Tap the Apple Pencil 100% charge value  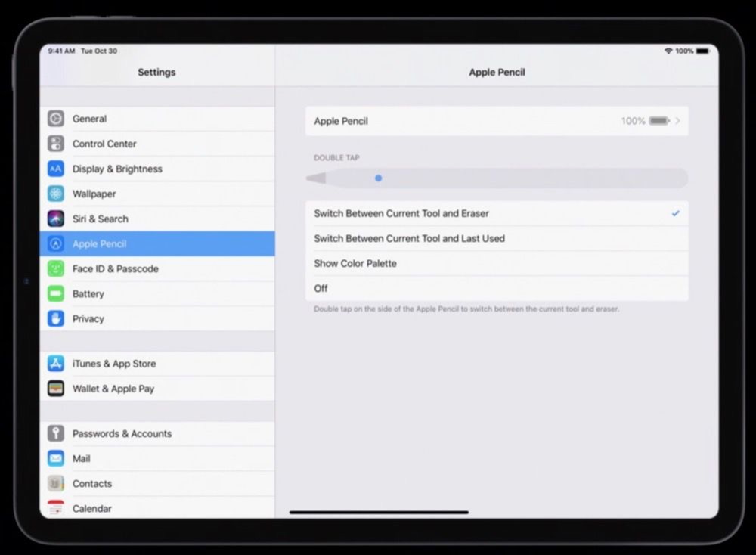[x=633, y=121]
